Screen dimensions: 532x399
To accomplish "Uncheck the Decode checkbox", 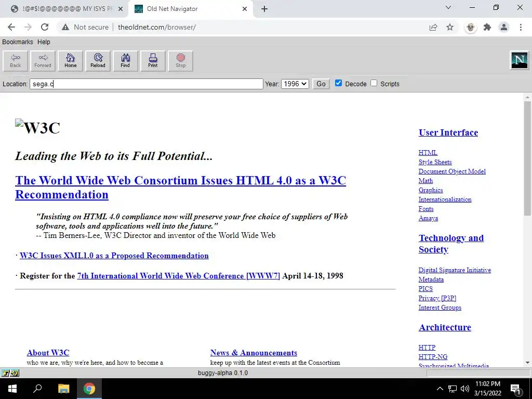I will click(338, 83).
